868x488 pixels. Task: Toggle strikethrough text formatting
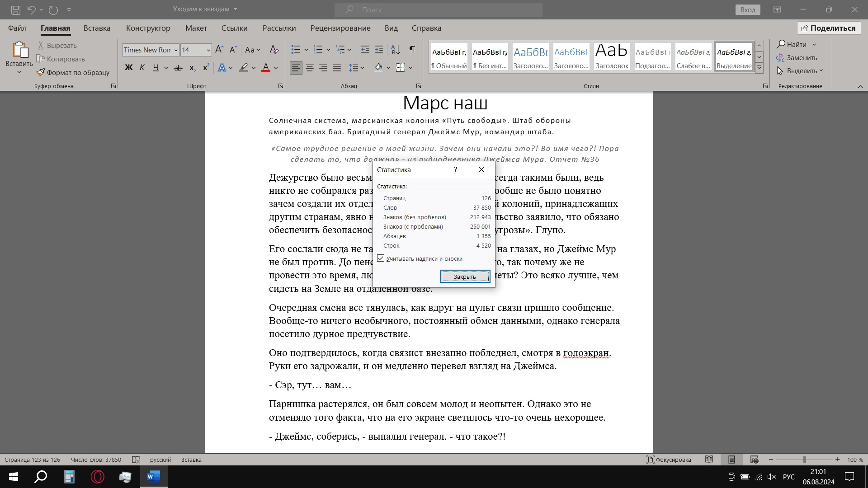click(178, 68)
